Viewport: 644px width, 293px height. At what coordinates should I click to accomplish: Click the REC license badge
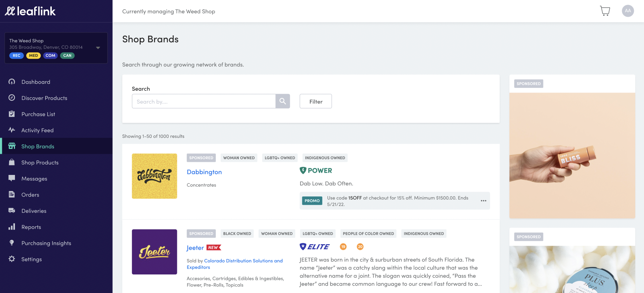point(16,55)
